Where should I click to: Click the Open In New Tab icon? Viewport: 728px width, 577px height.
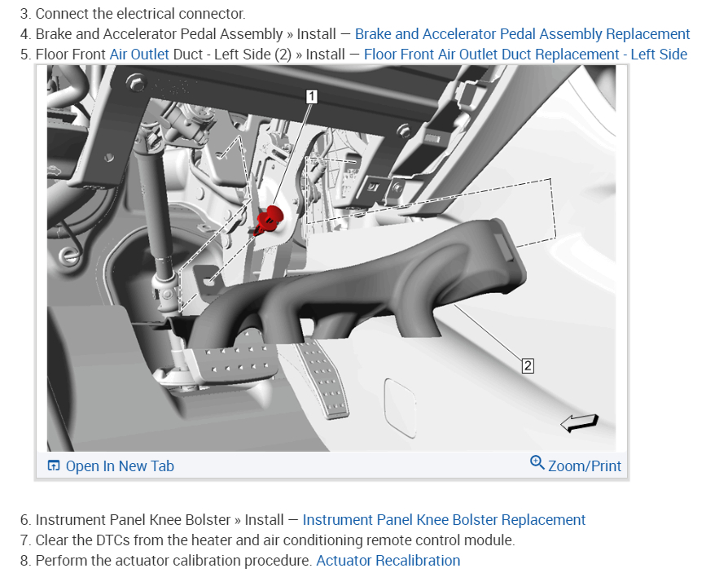(54, 466)
